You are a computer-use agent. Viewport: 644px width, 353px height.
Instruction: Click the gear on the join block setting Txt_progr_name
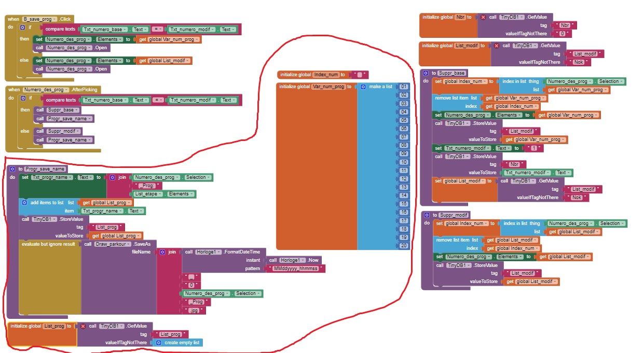pyautogui.click(x=113, y=177)
